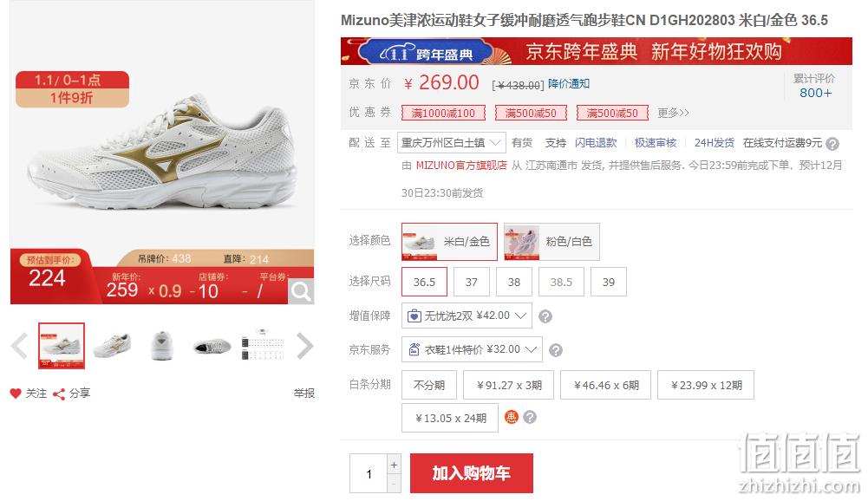Show next thumbnails with right arrow
Image resolution: width=868 pixels, height=501 pixels.
point(305,346)
